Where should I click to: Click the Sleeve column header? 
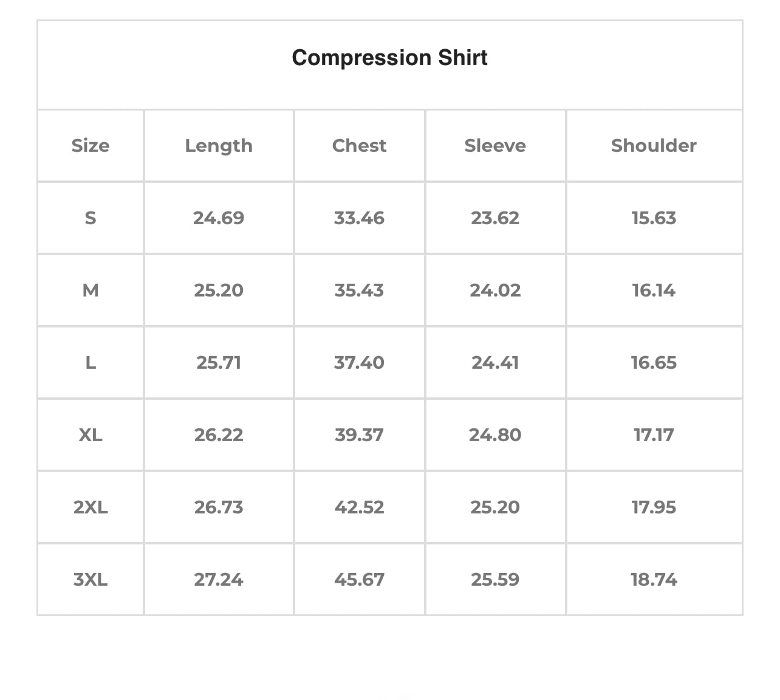click(x=495, y=146)
